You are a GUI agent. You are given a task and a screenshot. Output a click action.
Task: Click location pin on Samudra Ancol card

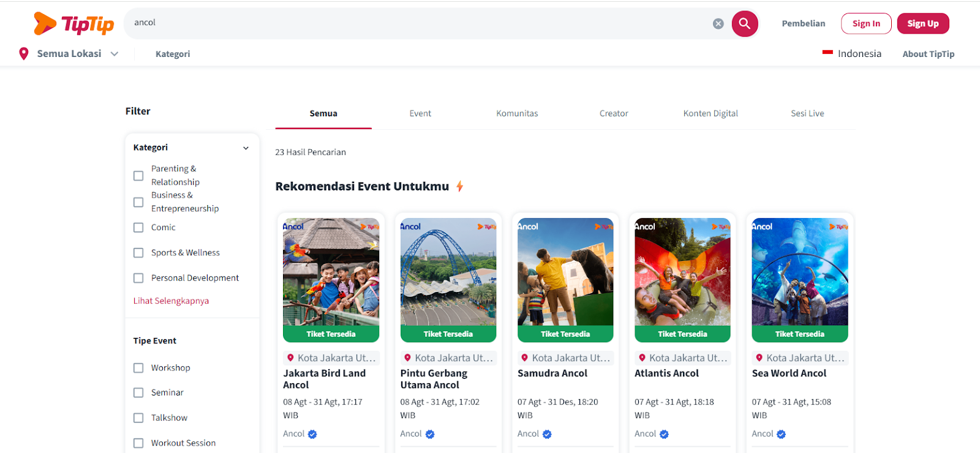point(524,358)
